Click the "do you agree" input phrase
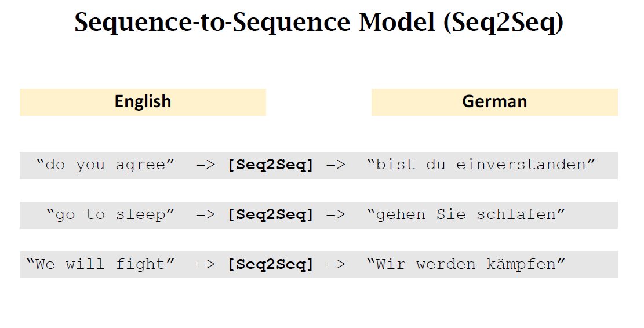The width and height of the screenshot is (644, 328). pos(105,165)
